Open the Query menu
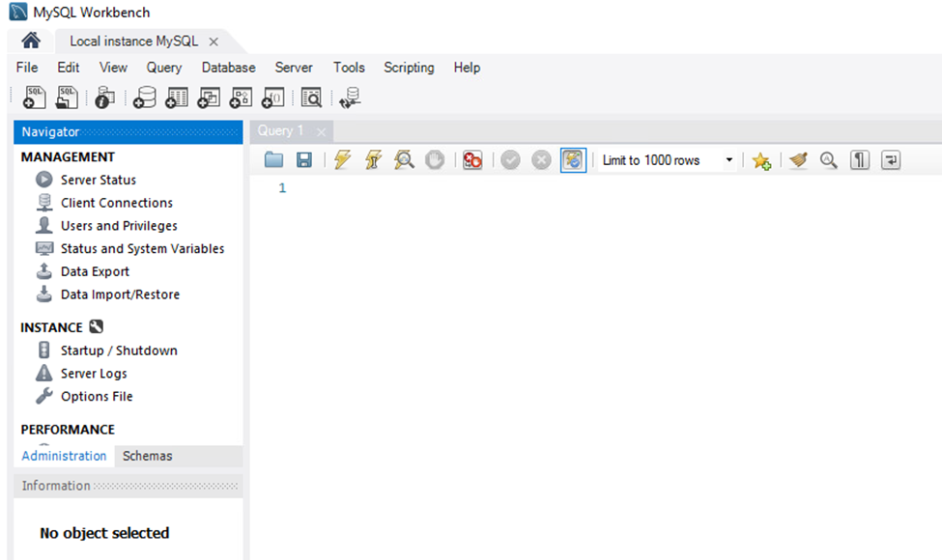Viewport: 942px width, 560px height. pos(164,68)
